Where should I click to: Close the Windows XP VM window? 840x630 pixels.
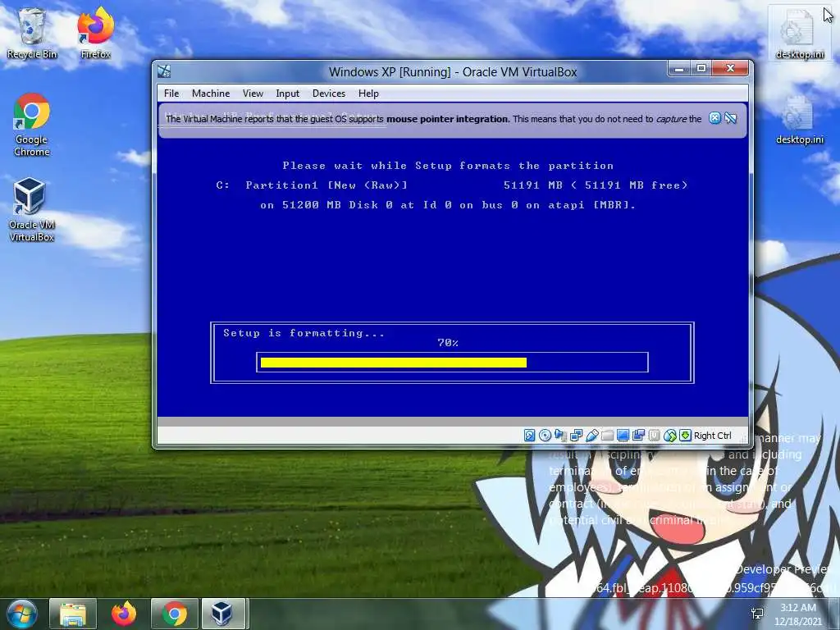730,69
